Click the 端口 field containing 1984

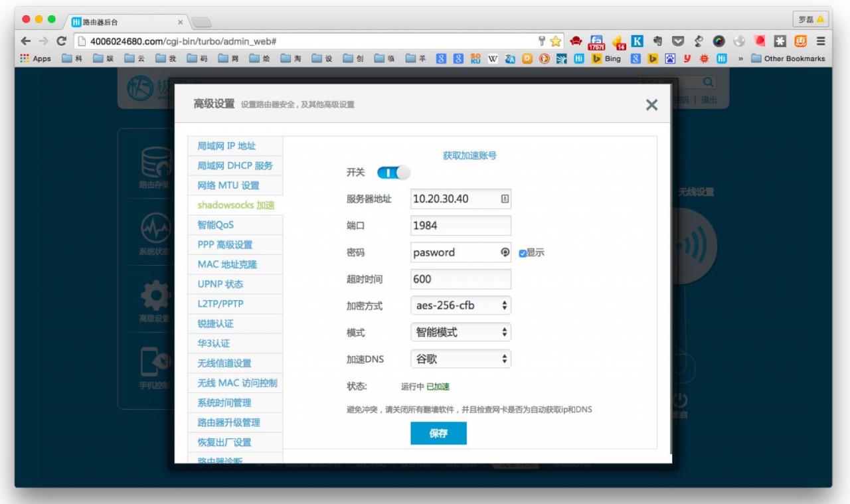(x=461, y=225)
